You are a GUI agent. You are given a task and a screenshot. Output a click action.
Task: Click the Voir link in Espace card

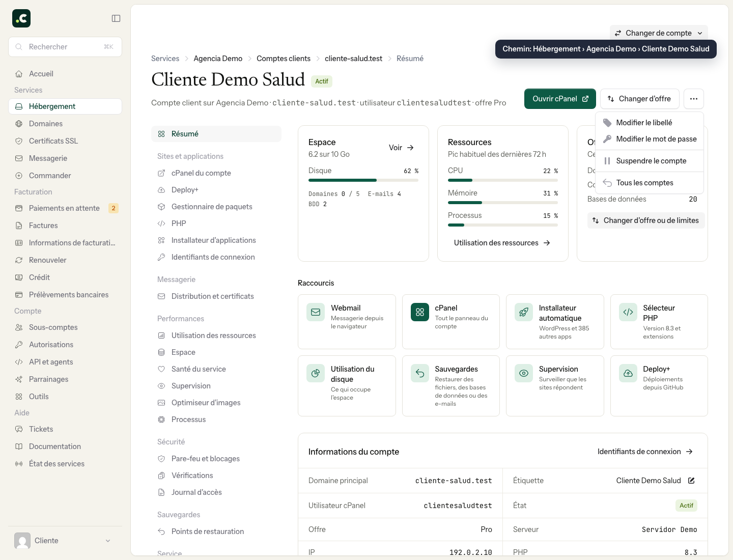click(402, 148)
